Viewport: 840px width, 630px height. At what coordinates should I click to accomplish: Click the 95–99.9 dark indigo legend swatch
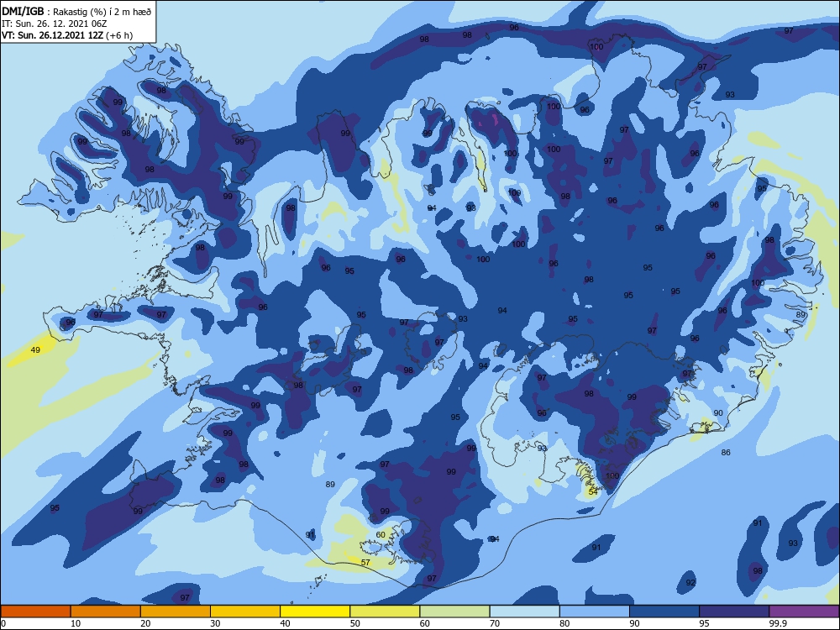click(734, 612)
